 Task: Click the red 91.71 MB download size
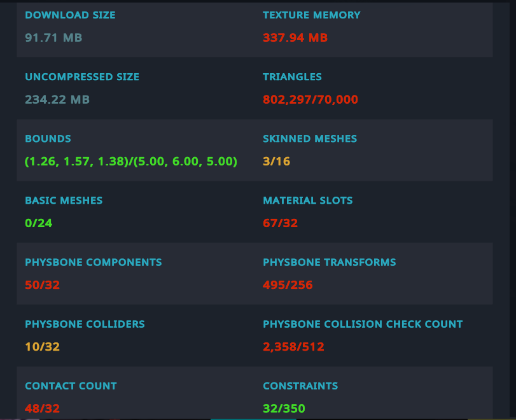(x=53, y=38)
